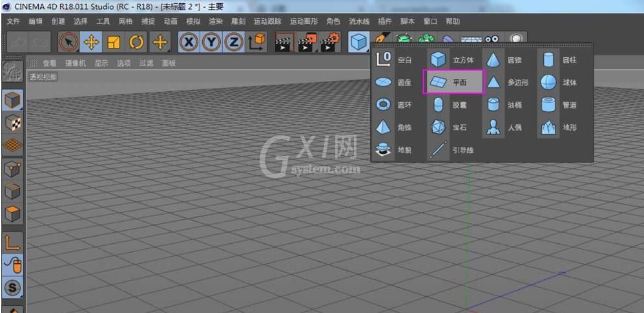Toggle the Y axis lock

211,42
